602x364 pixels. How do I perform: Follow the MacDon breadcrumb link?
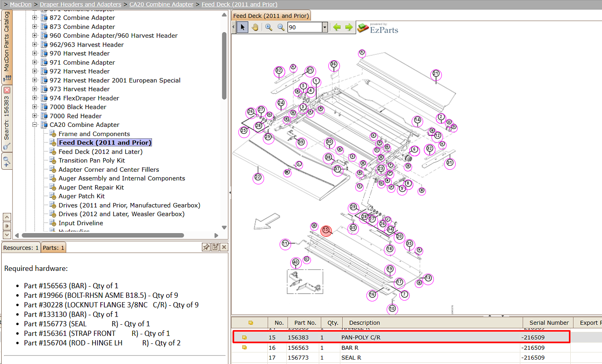pyautogui.click(x=20, y=4)
